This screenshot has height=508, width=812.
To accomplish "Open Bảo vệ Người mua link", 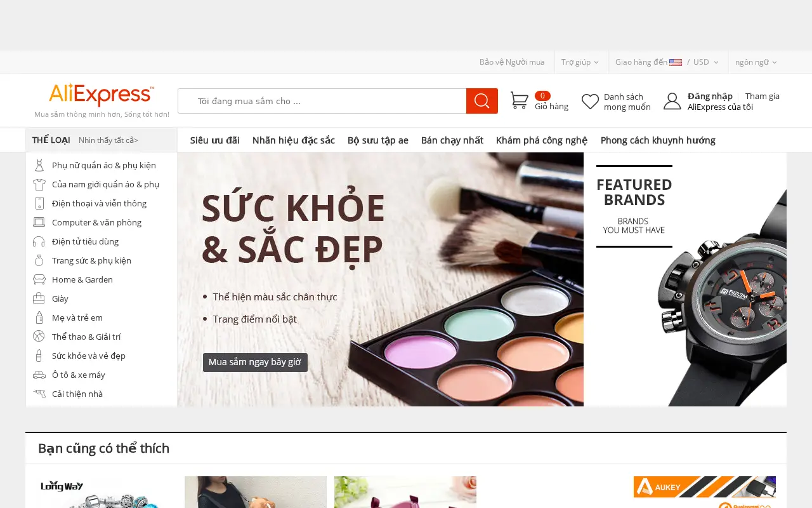I will click(x=512, y=62).
